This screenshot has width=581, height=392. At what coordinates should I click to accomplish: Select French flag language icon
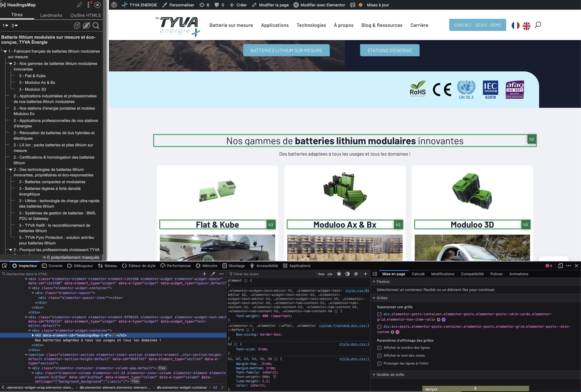point(515,25)
